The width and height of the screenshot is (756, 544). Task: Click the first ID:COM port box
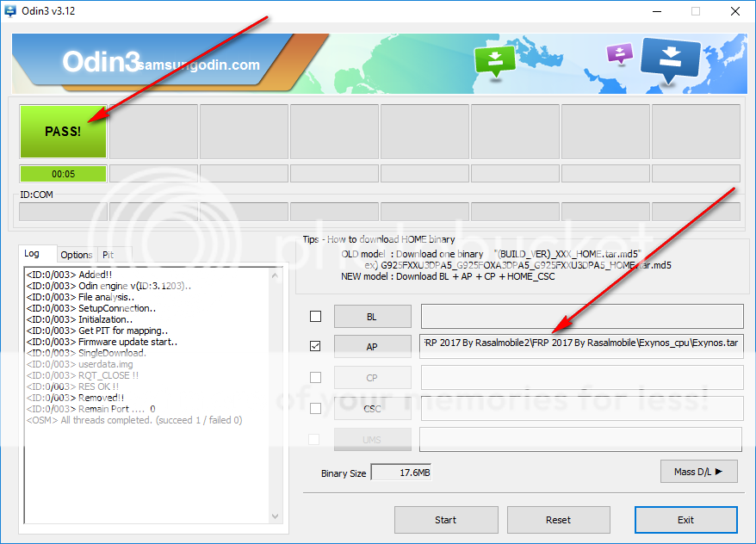pos(63,212)
